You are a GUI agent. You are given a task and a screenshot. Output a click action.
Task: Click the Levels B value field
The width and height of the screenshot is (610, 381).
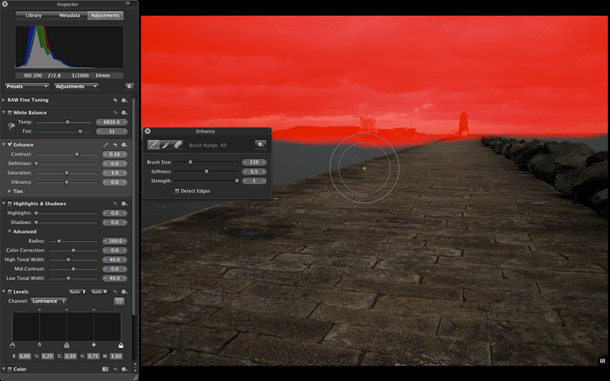(25, 356)
